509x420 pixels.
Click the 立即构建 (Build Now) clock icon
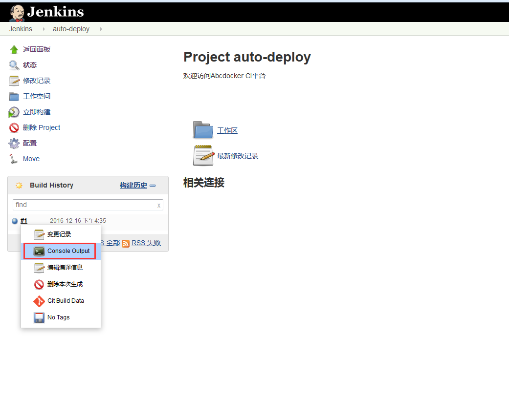[14, 111]
